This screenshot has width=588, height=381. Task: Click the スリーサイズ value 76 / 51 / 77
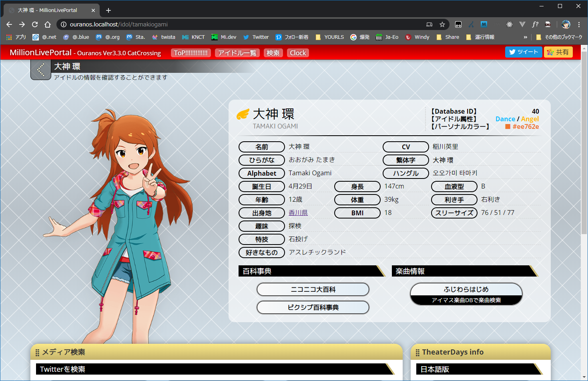tap(498, 213)
